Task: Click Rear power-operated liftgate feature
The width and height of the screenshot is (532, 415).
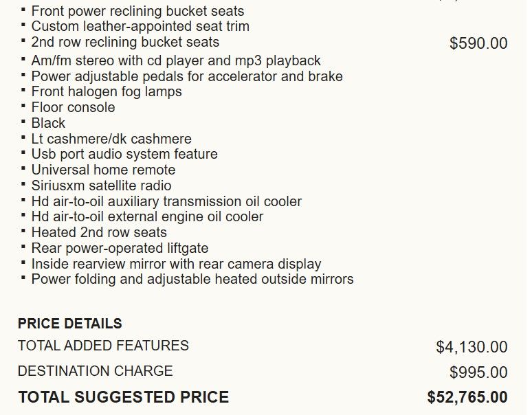Action: coord(120,248)
